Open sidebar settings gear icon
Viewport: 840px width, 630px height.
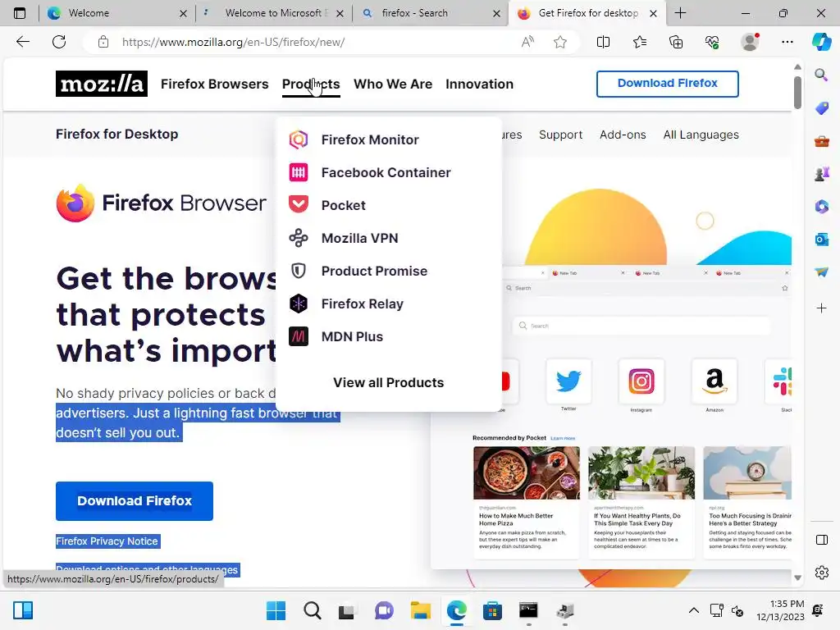pyautogui.click(x=821, y=573)
